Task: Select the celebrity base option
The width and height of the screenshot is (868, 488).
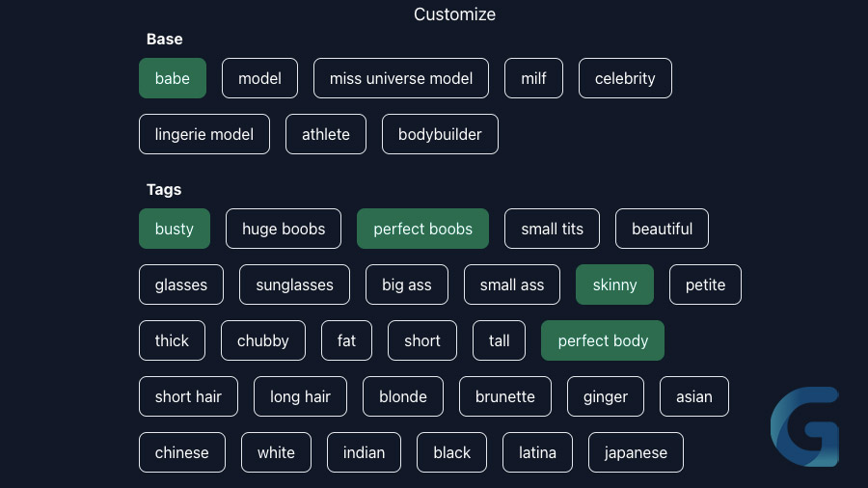Action: click(x=624, y=78)
